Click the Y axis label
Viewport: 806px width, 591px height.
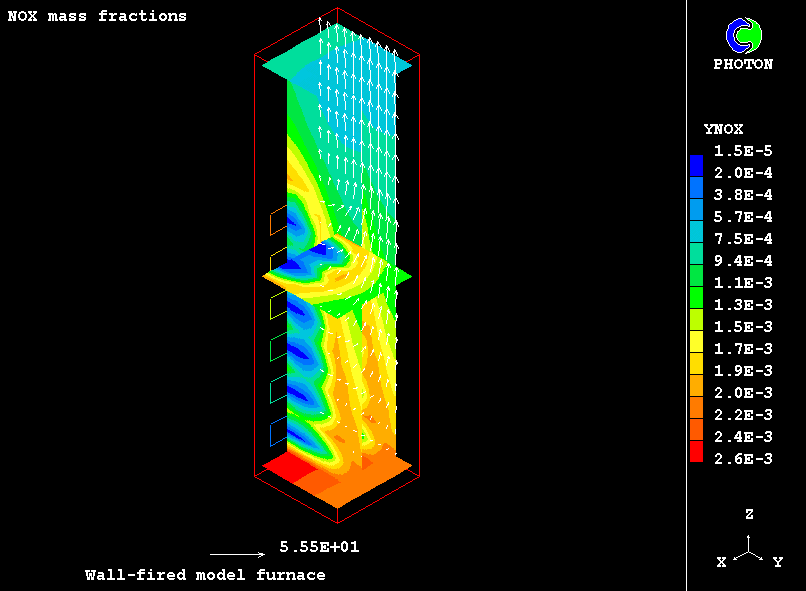[777, 562]
